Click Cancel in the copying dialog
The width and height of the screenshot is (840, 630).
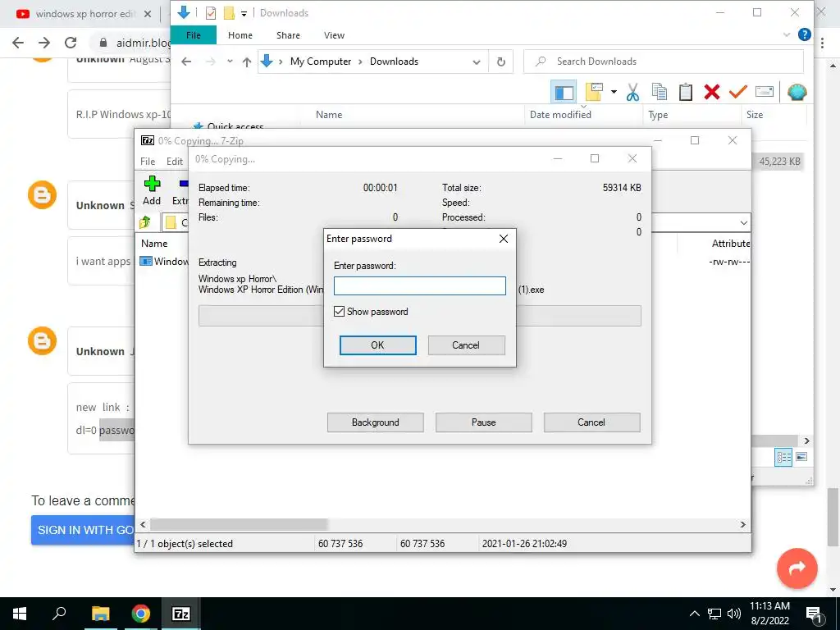(591, 422)
